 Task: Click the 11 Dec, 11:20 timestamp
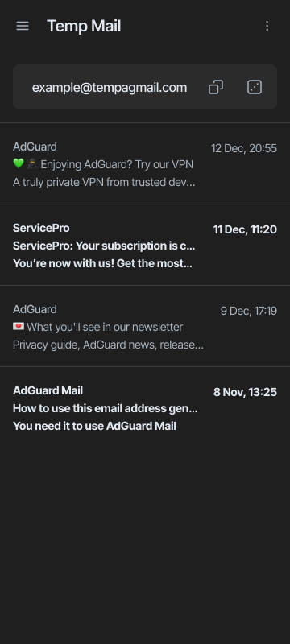pos(245,229)
